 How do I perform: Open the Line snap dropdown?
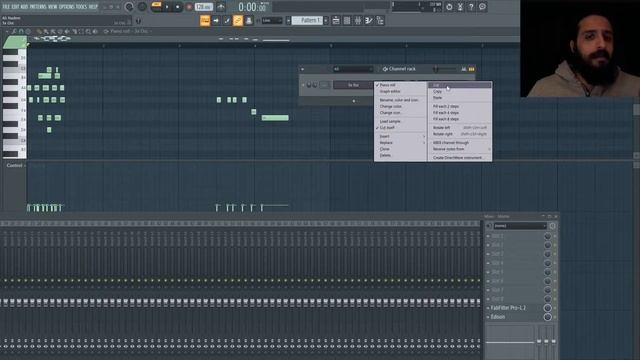point(271,20)
